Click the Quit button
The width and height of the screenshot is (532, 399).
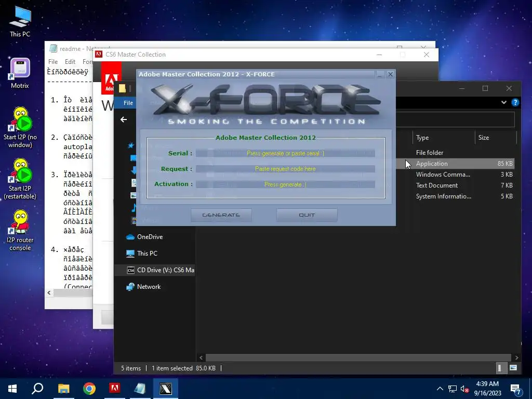point(307,215)
